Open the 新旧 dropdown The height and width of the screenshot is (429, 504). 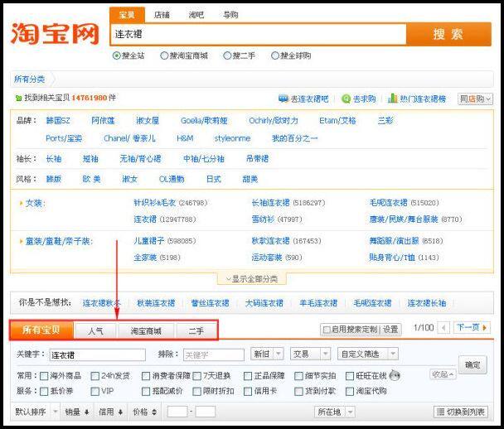267,354
